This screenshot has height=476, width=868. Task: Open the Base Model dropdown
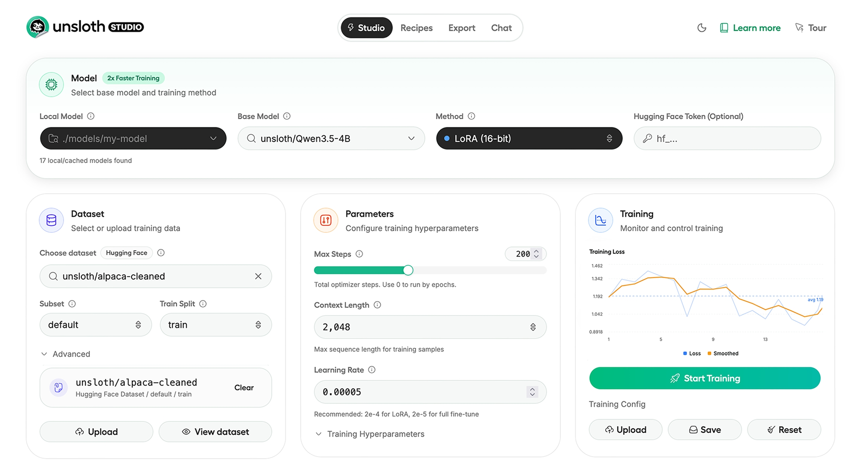coord(411,138)
